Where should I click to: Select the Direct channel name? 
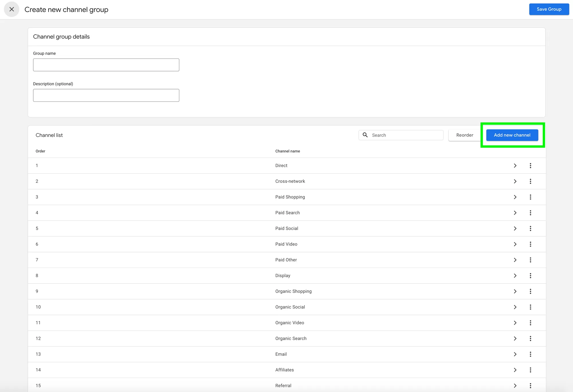click(x=281, y=166)
